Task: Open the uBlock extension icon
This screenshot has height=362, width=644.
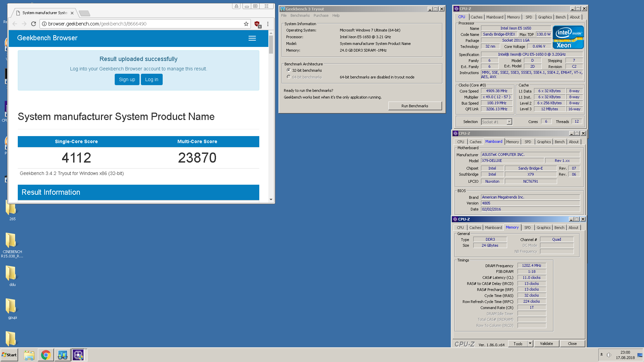Action: pyautogui.click(x=257, y=24)
